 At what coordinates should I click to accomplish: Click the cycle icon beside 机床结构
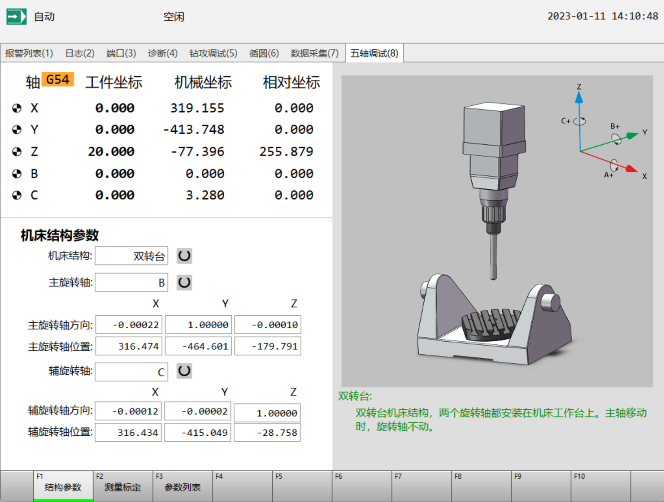pyautogui.click(x=184, y=255)
